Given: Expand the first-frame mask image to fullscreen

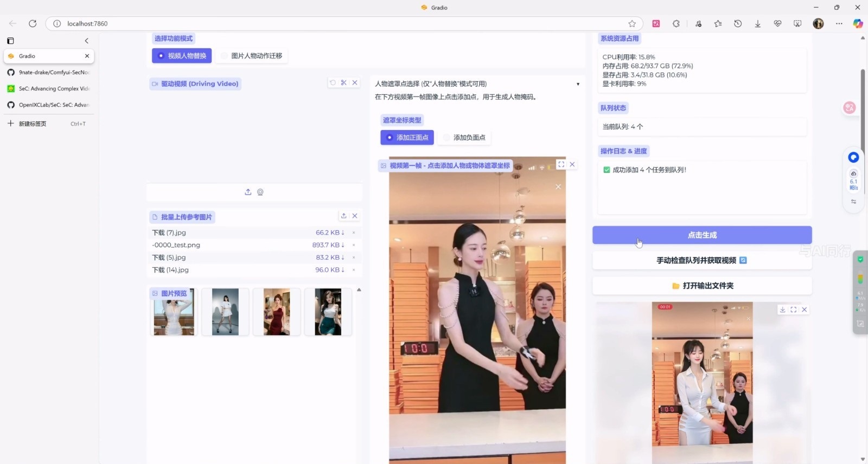Looking at the screenshot, I should 561,164.
